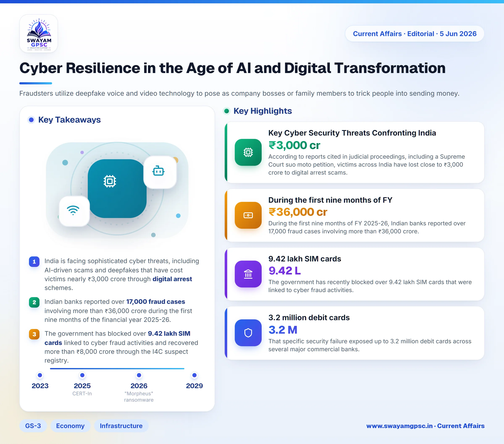Click the subtitle about fraudsters using deepfake technology
504x444 pixels.
(239, 93)
